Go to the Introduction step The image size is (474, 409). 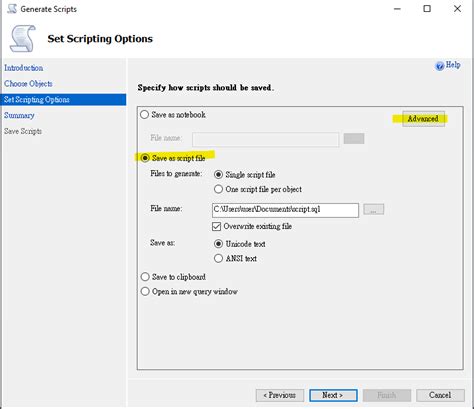[x=24, y=68]
